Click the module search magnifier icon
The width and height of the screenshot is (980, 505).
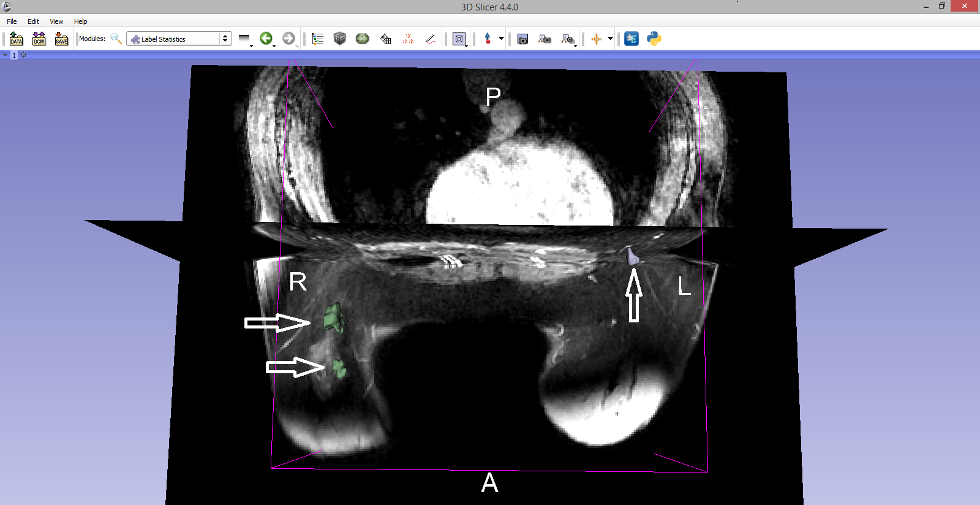[116, 39]
